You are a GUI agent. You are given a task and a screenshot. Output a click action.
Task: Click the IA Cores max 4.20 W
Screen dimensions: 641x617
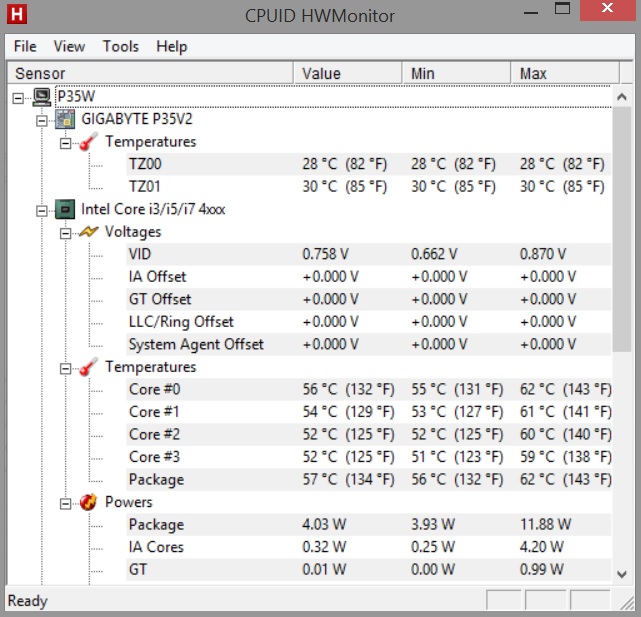point(542,547)
